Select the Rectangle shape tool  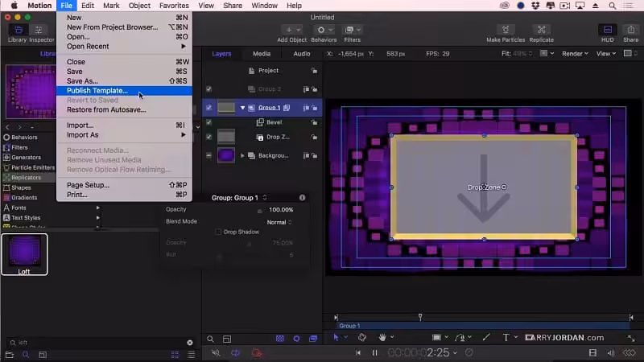coord(437,338)
